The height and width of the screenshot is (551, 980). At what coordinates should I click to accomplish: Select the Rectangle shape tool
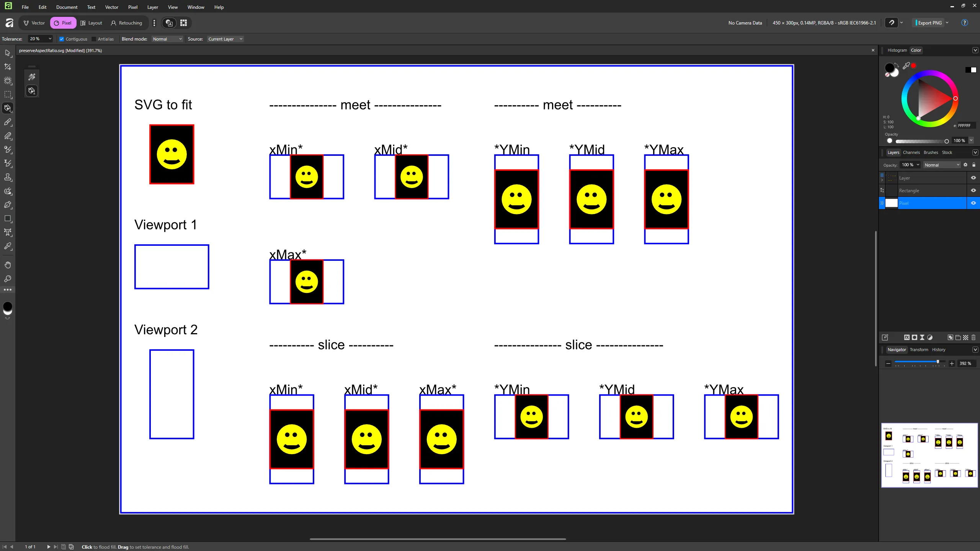pos(8,219)
